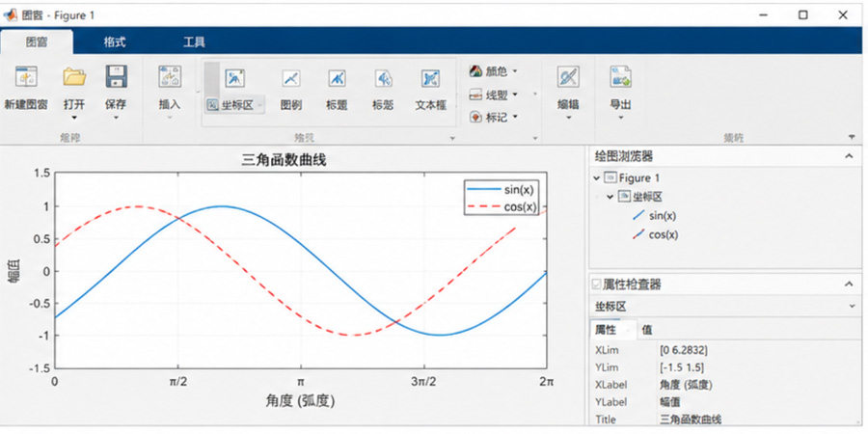Click the 标记 marker icon

pyautogui.click(x=475, y=118)
